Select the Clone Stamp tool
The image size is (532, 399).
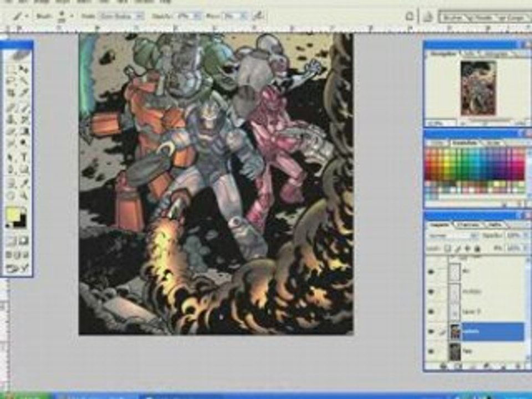point(11,120)
